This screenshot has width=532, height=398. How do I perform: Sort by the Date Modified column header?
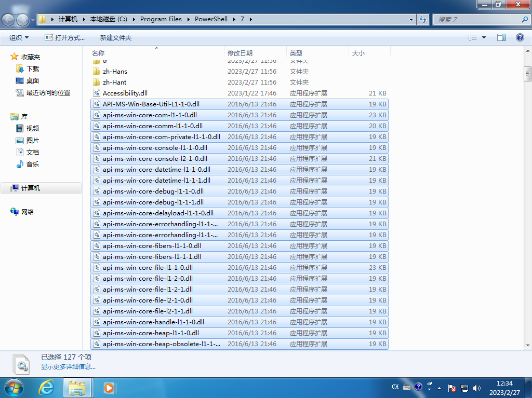[x=255, y=53]
